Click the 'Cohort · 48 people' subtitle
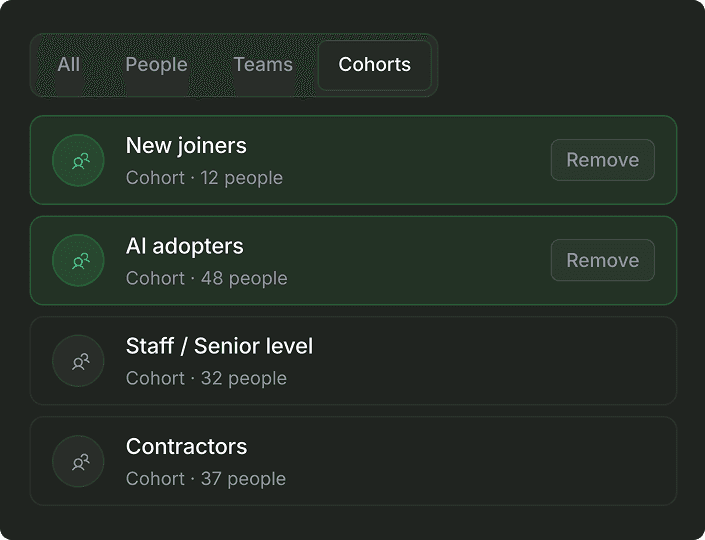The height and width of the screenshot is (540, 705). [x=207, y=278]
